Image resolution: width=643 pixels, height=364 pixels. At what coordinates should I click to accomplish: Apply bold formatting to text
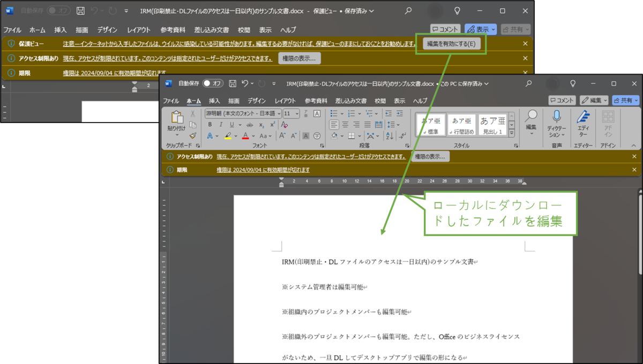pos(210,124)
